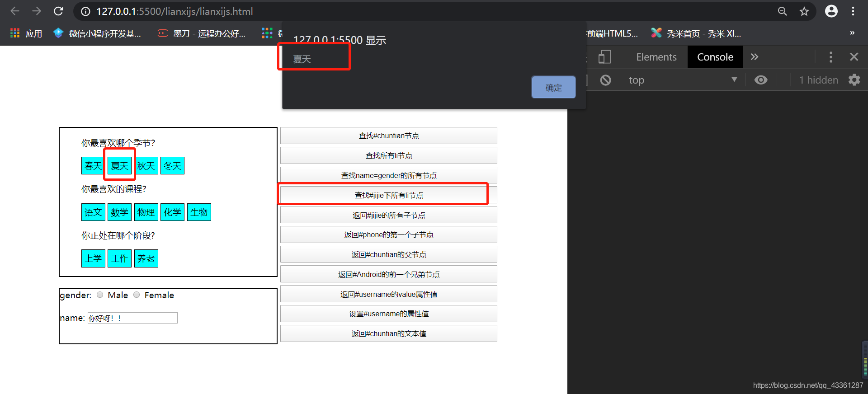Click 查找#jijie下所有li节点 button
The image size is (868, 394).
(x=388, y=195)
